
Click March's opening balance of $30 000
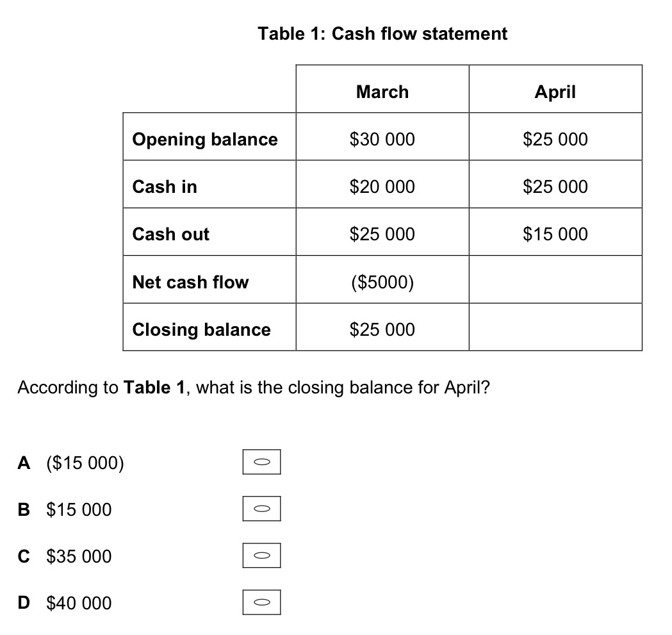(x=382, y=139)
